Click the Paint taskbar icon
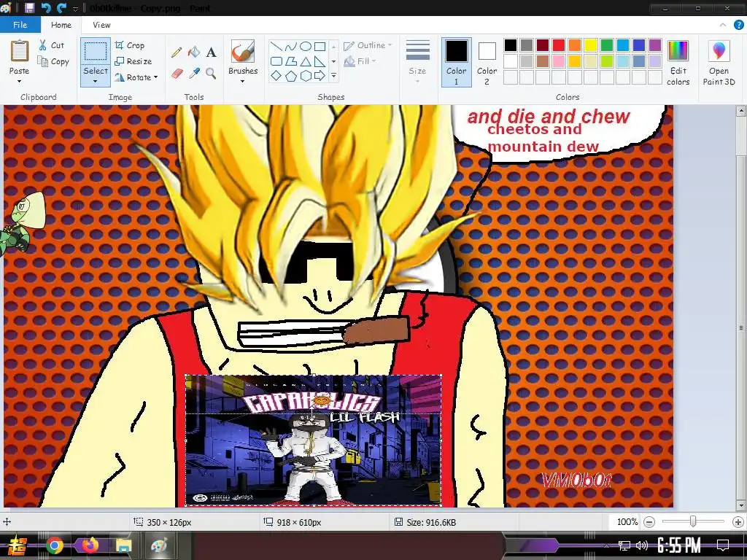The width and height of the screenshot is (747, 560). [x=158, y=545]
